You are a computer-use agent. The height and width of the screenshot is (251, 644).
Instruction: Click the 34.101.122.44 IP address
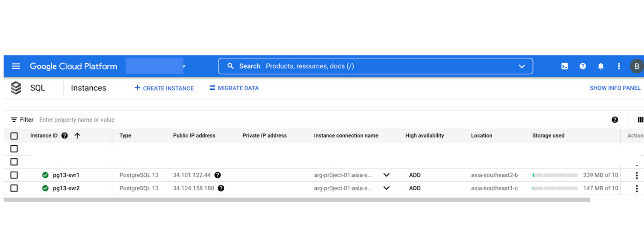(x=192, y=175)
